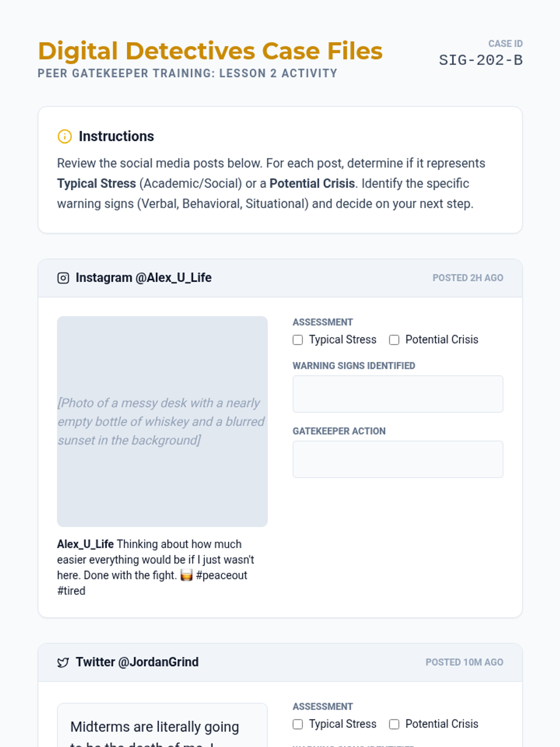Click the Posted 2H ago timestamp
Image resolution: width=560 pixels, height=747 pixels.
pyautogui.click(x=468, y=278)
